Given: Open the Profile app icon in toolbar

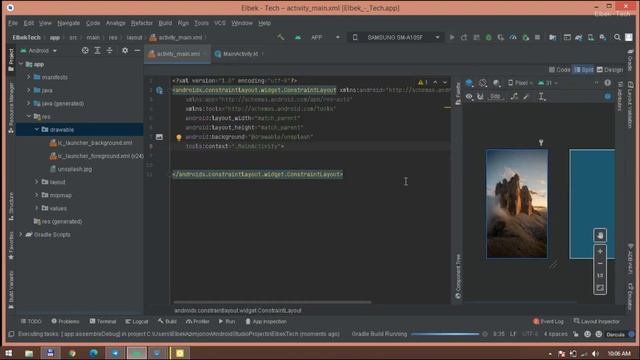Looking at the screenshot, I should pos(513,37).
